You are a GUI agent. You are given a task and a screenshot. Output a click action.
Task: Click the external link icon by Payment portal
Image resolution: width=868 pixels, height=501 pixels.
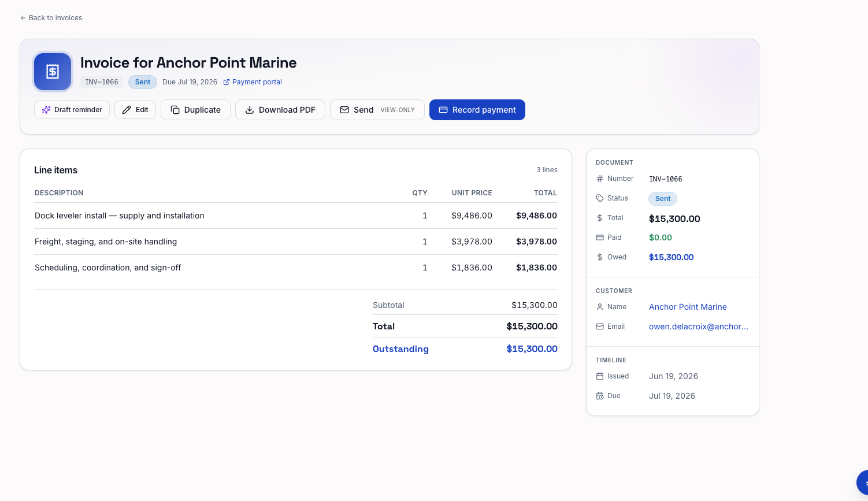tap(227, 82)
